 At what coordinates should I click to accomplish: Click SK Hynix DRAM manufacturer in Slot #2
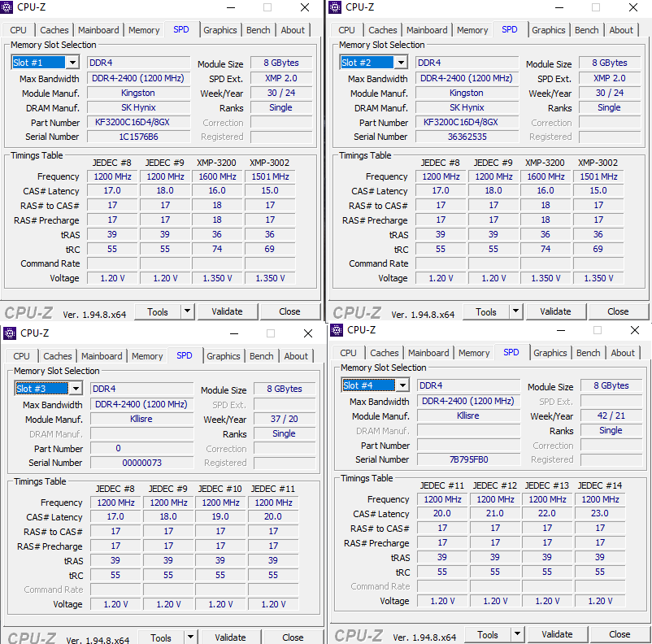(x=467, y=108)
